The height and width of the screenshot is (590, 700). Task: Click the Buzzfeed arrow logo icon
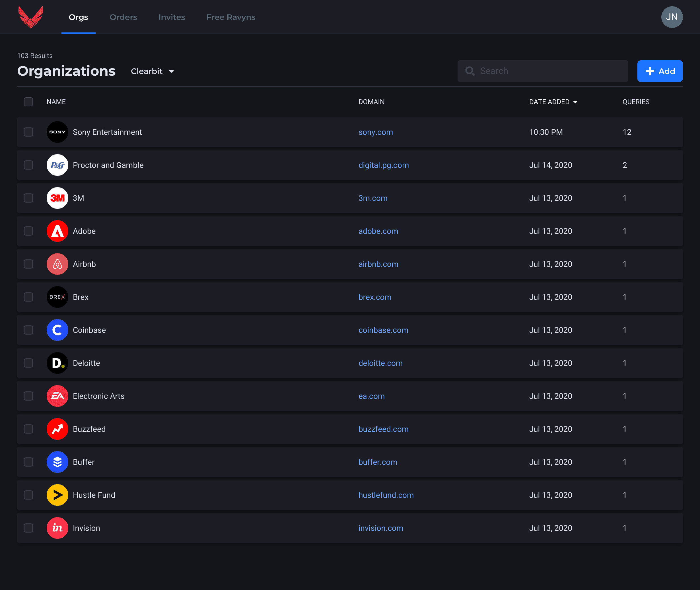[57, 429]
